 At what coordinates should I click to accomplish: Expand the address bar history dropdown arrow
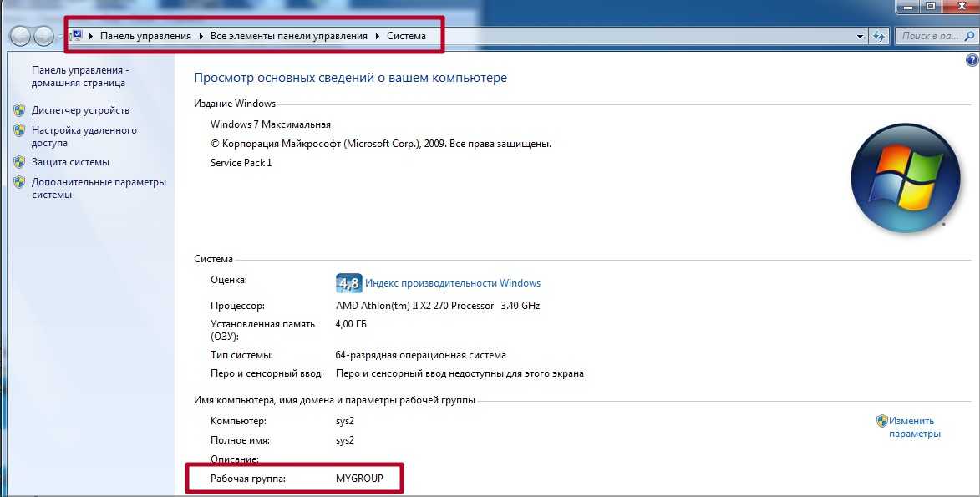tap(861, 37)
